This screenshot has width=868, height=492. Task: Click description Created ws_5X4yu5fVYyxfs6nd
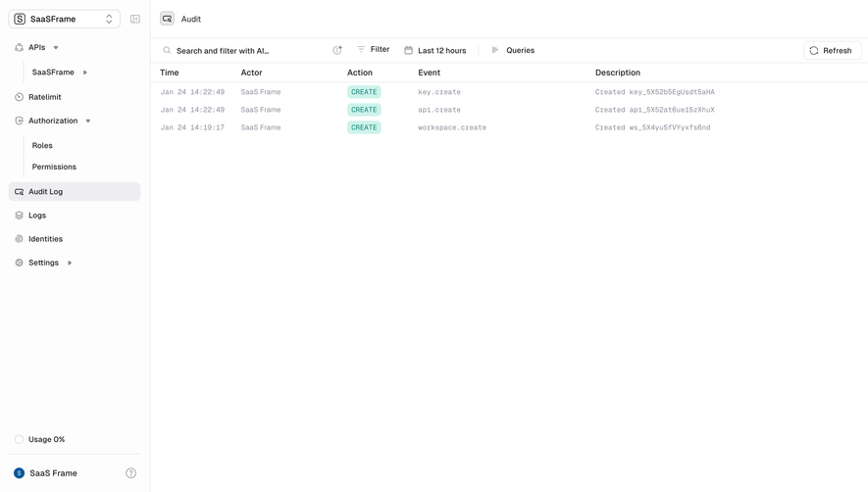pyautogui.click(x=652, y=127)
